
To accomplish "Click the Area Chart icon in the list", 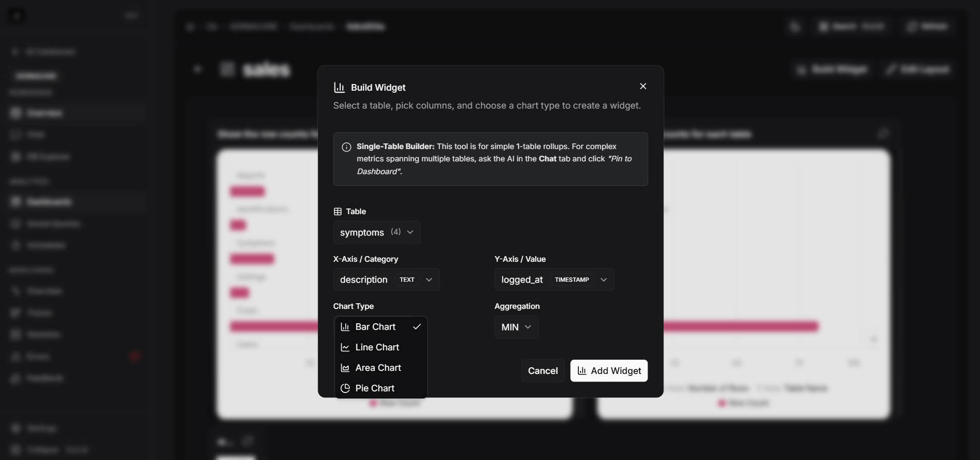I will (x=345, y=368).
